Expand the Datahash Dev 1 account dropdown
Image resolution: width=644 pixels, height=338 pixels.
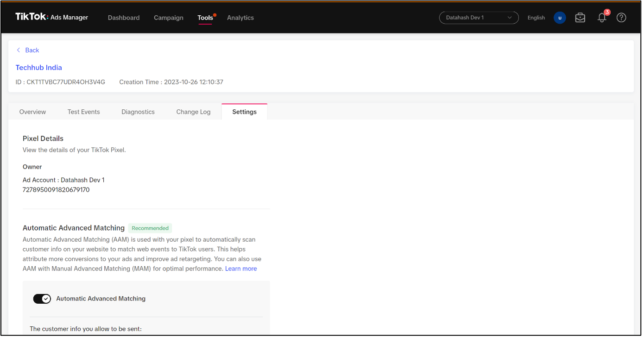tap(479, 18)
